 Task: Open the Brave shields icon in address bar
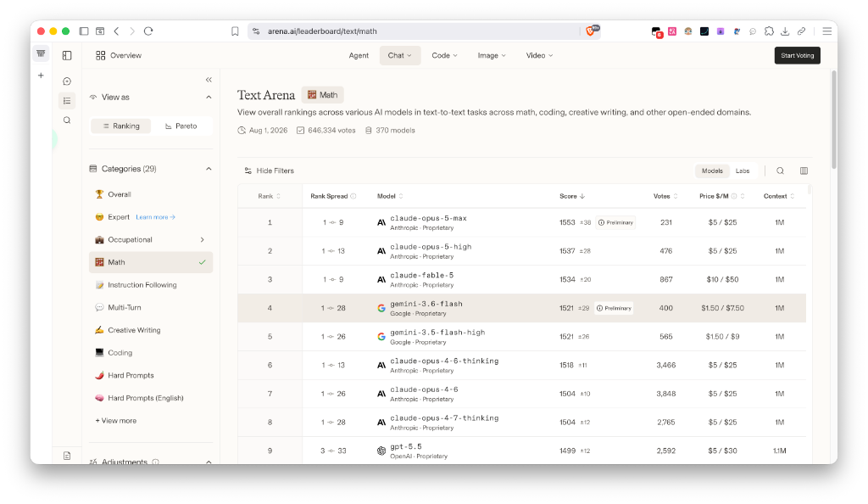click(x=591, y=31)
